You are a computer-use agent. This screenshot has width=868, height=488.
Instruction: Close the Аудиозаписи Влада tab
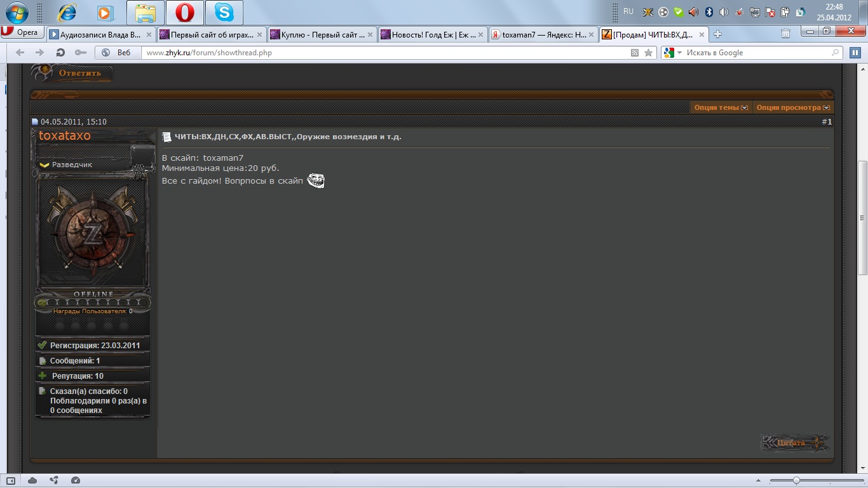(149, 35)
